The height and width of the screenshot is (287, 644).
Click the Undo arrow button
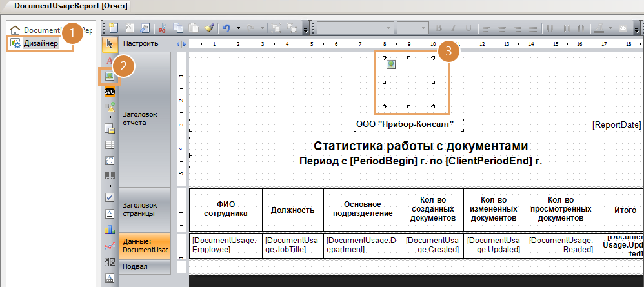coord(226,28)
